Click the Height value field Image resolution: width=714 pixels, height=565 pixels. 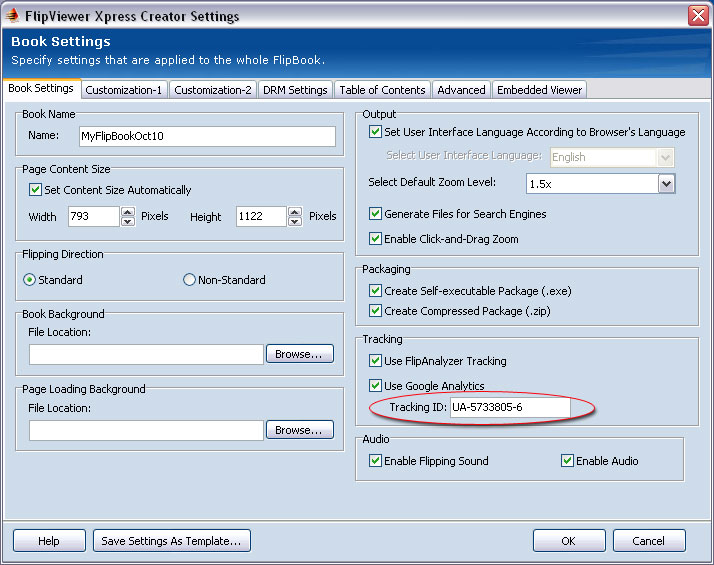pyautogui.click(x=261, y=216)
